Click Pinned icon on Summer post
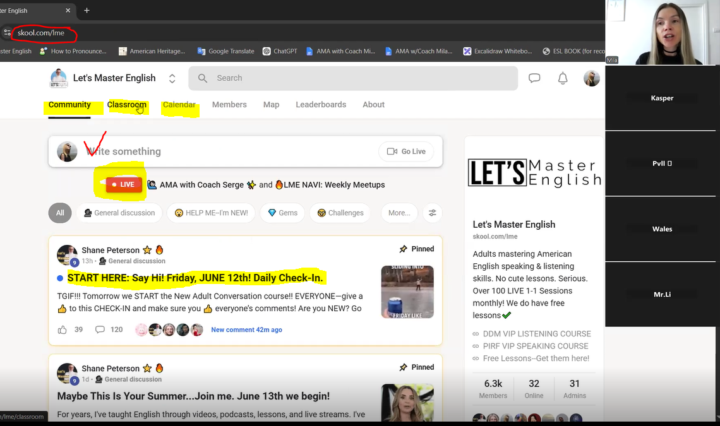The height and width of the screenshot is (426, 720). (403, 367)
